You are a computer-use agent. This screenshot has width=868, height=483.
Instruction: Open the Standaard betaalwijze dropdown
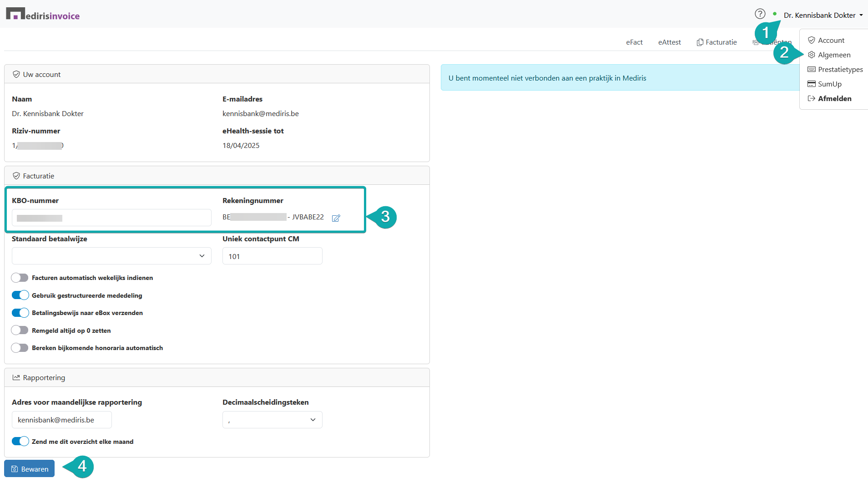111,256
